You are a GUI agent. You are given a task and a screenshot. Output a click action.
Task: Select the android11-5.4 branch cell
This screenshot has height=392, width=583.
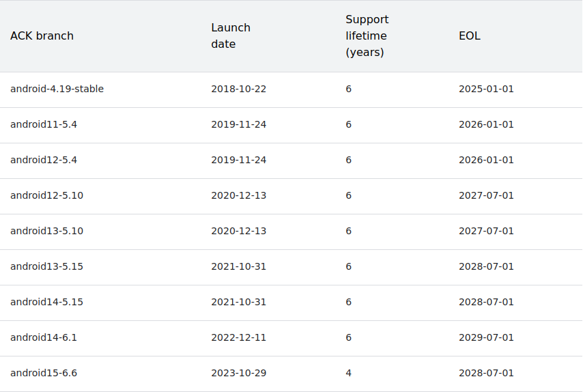click(44, 124)
